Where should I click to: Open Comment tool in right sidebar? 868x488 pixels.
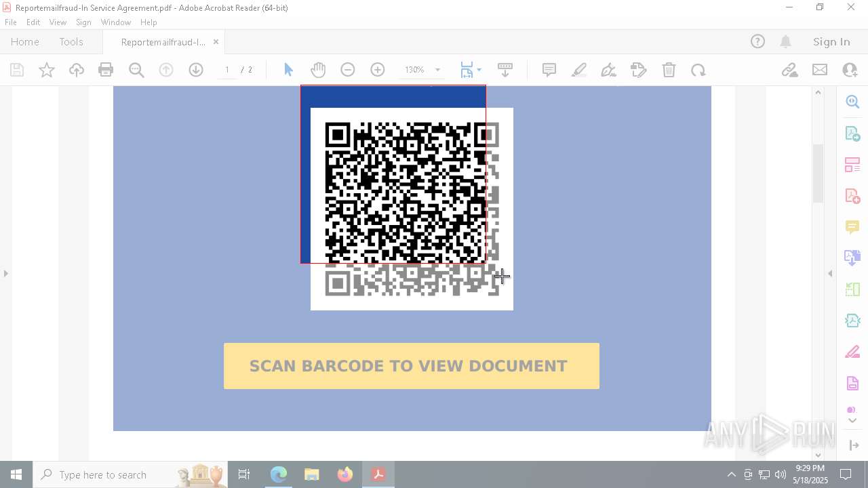point(852,227)
